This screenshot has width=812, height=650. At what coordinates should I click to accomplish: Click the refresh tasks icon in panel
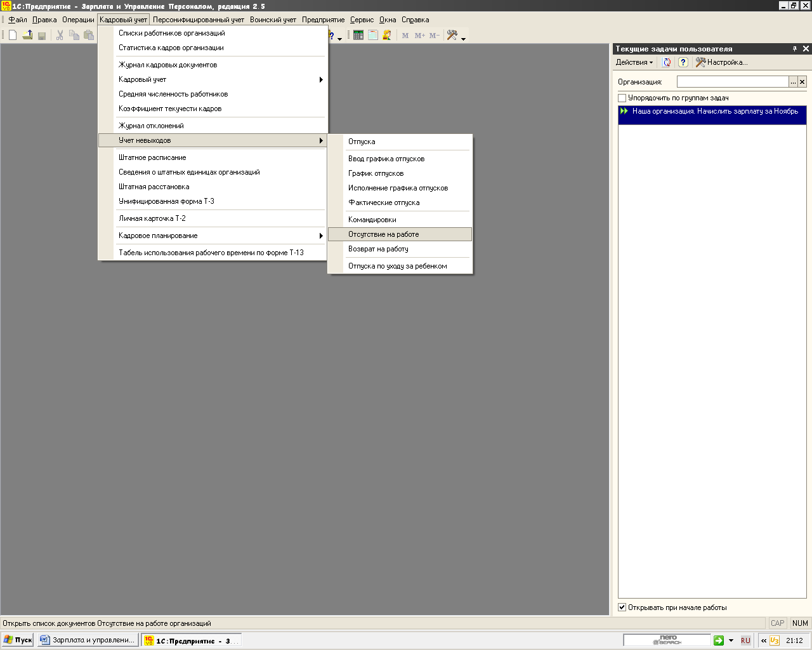[x=667, y=62]
